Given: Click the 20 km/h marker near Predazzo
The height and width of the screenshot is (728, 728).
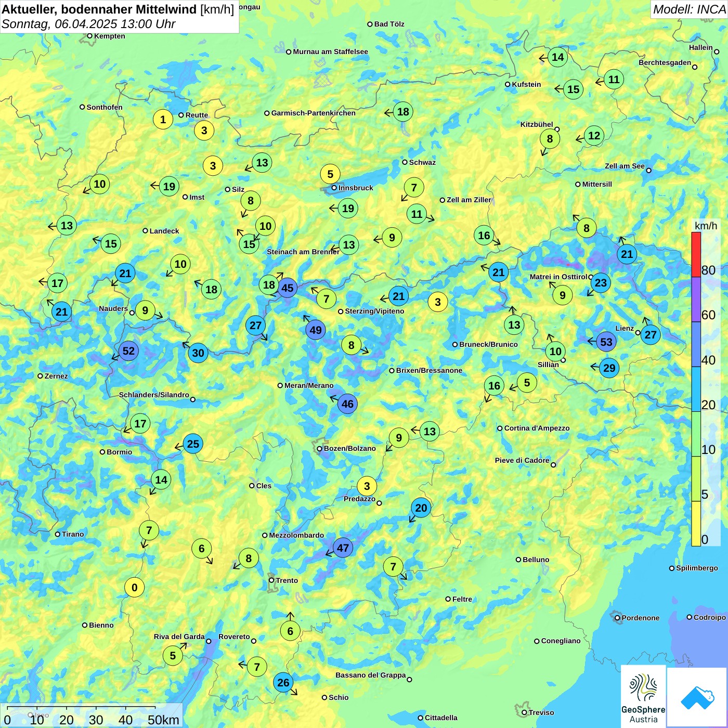Looking at the screenshot, I should [421, 508].
